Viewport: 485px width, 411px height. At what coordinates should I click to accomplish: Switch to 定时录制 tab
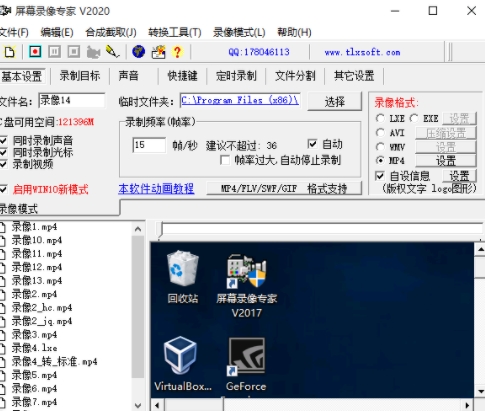236,76
